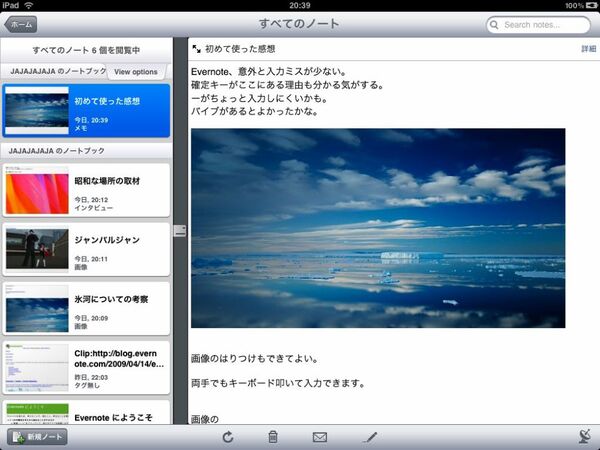Screen dimensions: 600x450
Task: Tap the sync/refresh icon in bottom toolbar
Action: coord(228,437)
